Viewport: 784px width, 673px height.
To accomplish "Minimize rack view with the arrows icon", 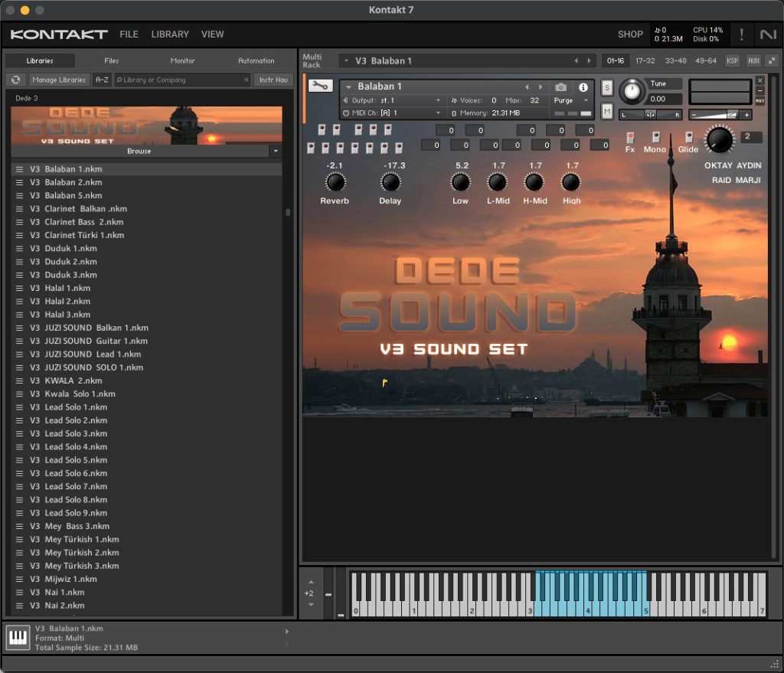I will 772,60.
